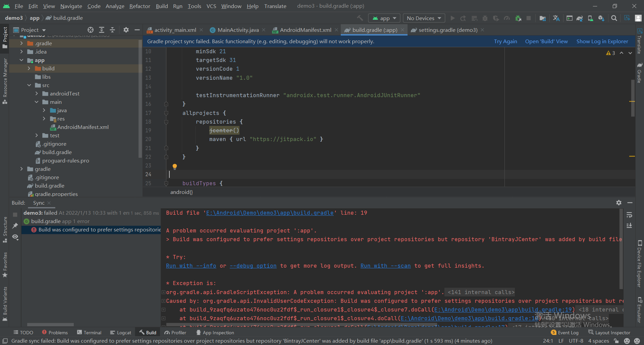644x345 pixels.
Task: Toggle soft-wrap in build output
Action: pyautogui.click(x=629, y=215)
